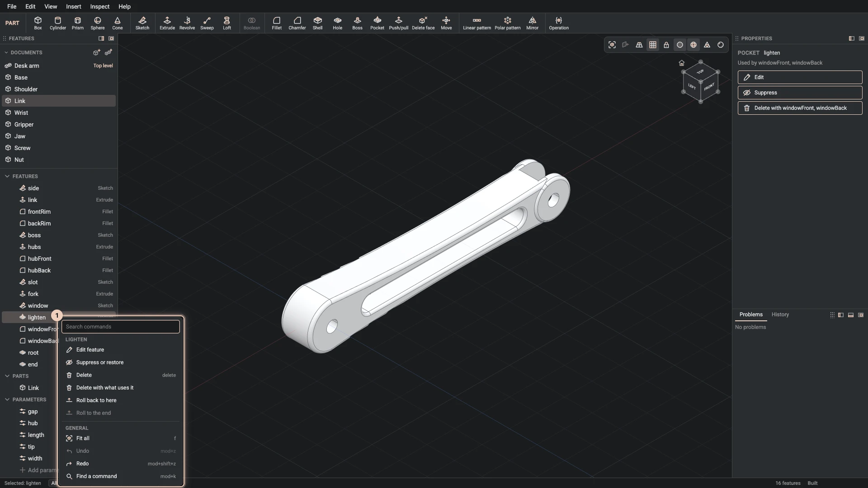Image resolution: width=868 pixels, height=488 pixels.
Task: Activate the Move tool
Action: (x=446, y=23)
